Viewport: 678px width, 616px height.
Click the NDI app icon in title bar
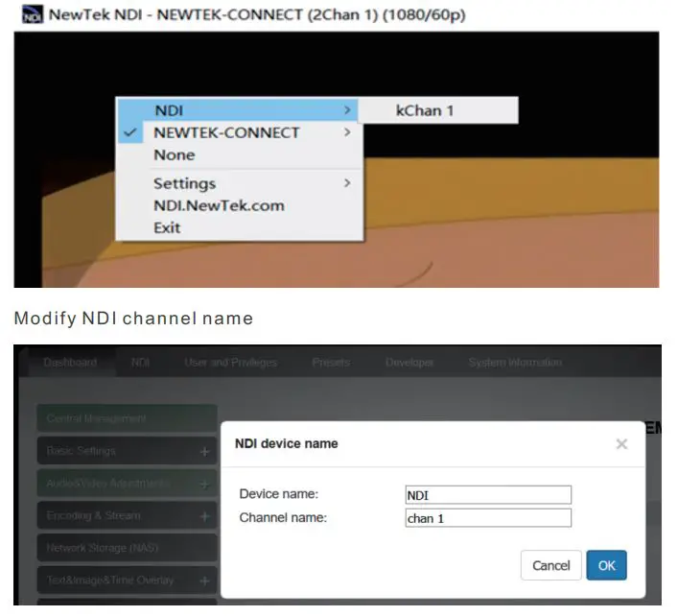(33, 14)
